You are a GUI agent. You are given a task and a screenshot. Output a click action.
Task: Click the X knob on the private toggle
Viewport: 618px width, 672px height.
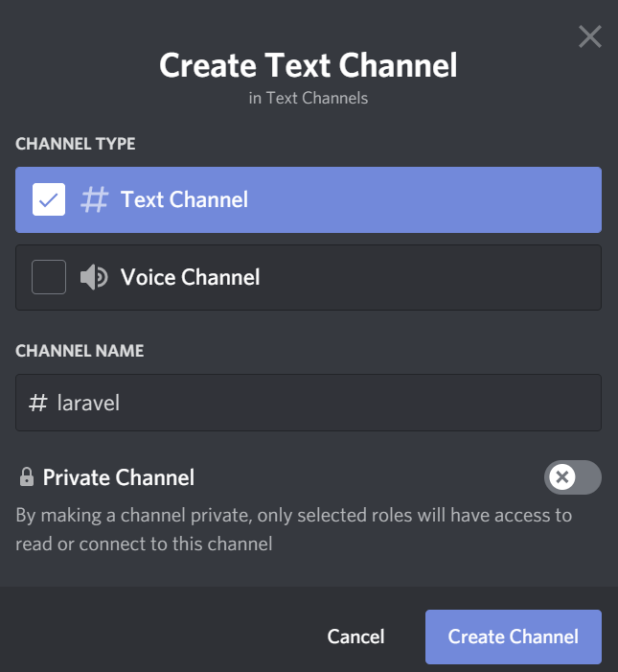pos(563,476)
